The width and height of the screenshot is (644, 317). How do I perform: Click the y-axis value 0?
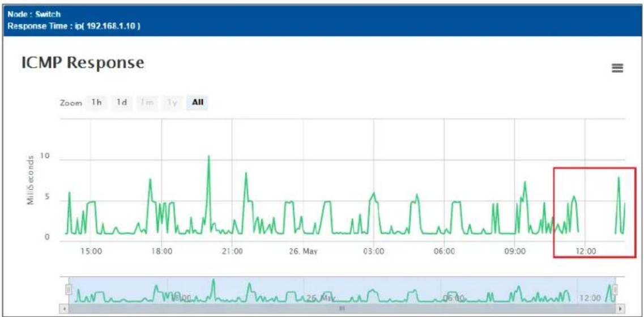coord(47,237)
